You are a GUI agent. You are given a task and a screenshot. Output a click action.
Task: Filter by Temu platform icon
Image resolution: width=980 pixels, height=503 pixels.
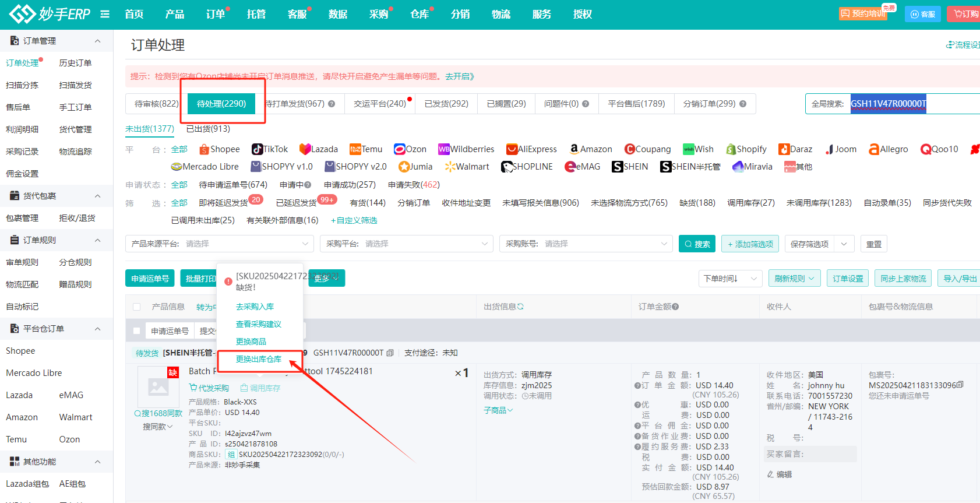(x=355, y=149)
